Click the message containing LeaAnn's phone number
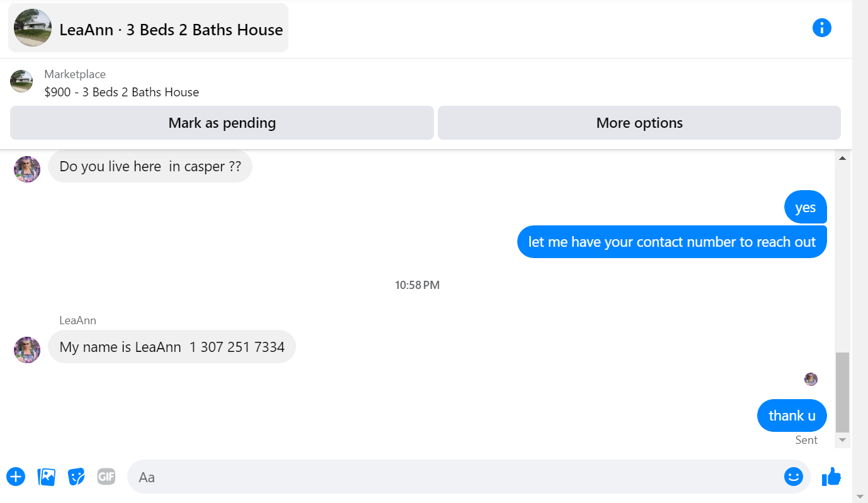 pyautogui.click(x=172, y=347)
